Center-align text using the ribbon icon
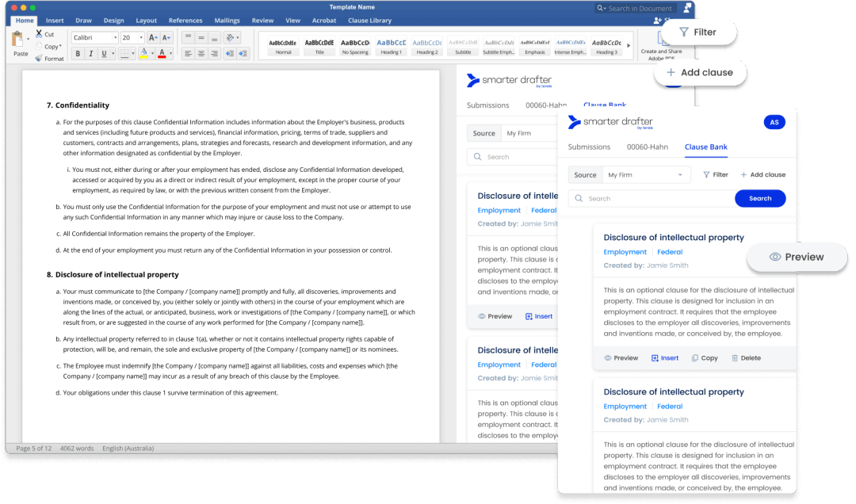The width and height of the screenshot is (856, 504). [201, 54]
